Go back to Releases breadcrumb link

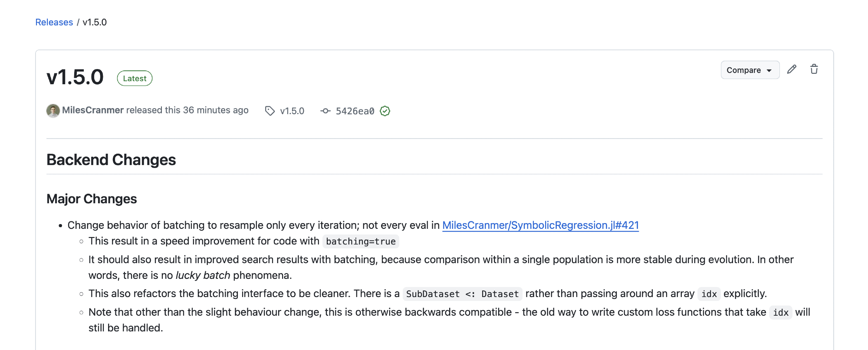click(54, 22)
